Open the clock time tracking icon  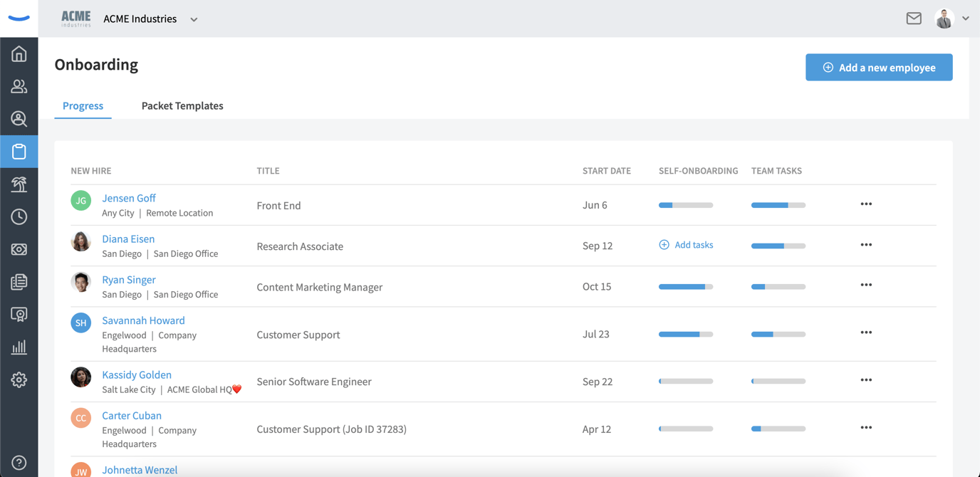(19, 216)
